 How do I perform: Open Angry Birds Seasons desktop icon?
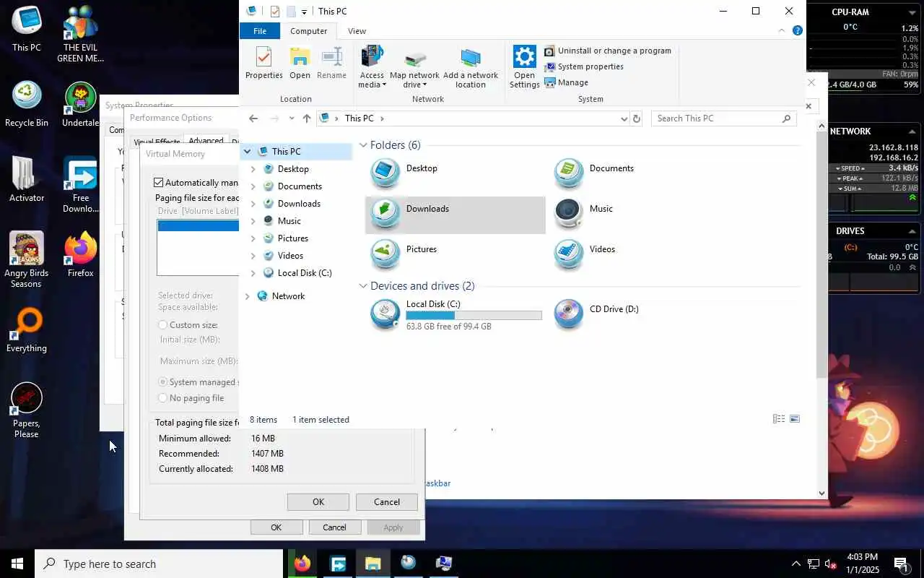click(27, 259)
